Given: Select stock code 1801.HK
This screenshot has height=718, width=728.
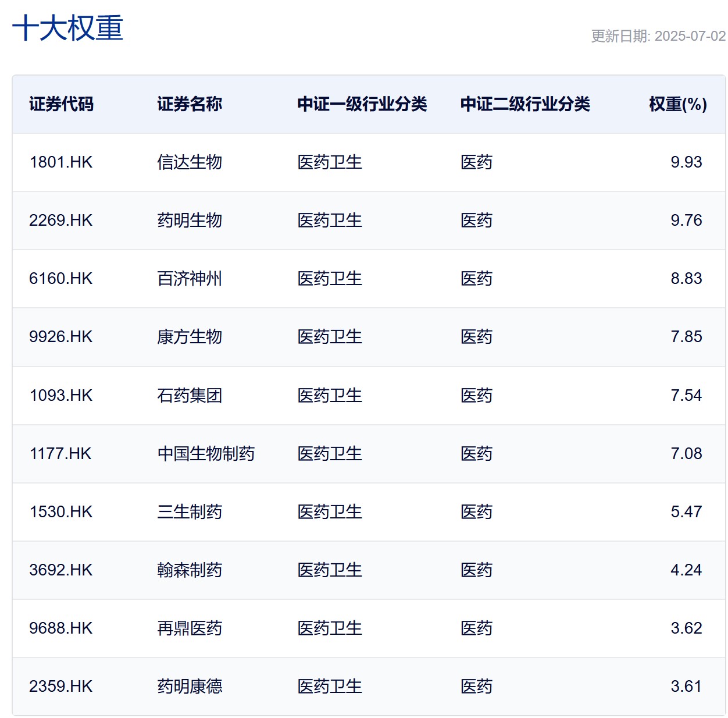Looking at the screenshot, I should click(61, 162).
